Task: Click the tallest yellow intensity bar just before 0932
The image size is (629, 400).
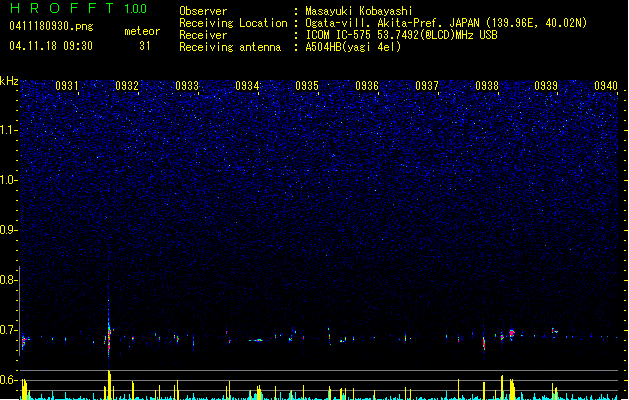Action: (109, 385)
